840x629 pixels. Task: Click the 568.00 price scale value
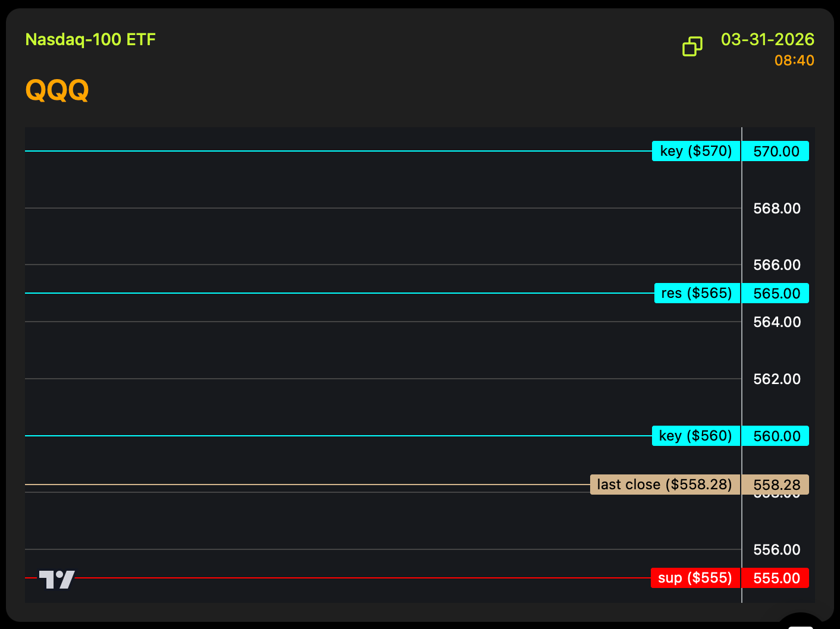click(776, 209)
